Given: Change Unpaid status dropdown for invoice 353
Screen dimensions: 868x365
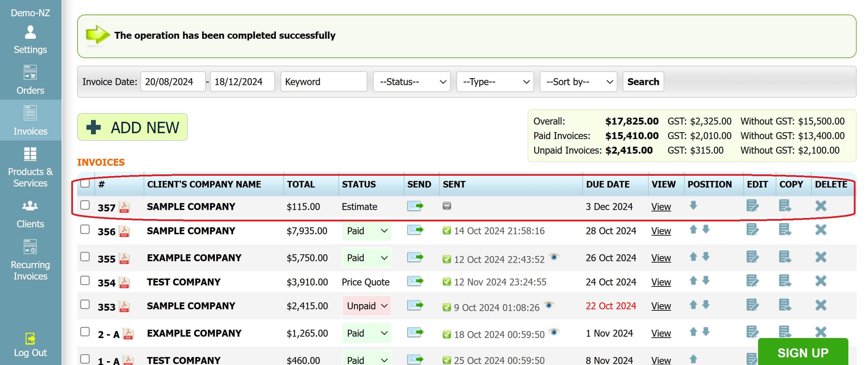Looking at the screenshot, I should (367, 306).
